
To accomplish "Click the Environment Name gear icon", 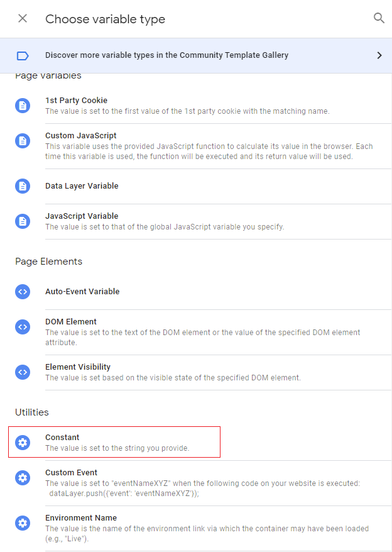I will (x=23, y=523).
